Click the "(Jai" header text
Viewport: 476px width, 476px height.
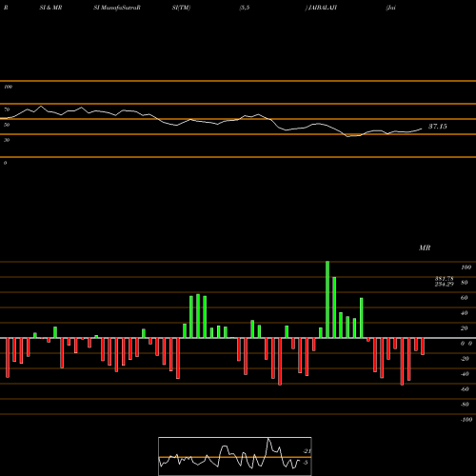pos(390,8)
